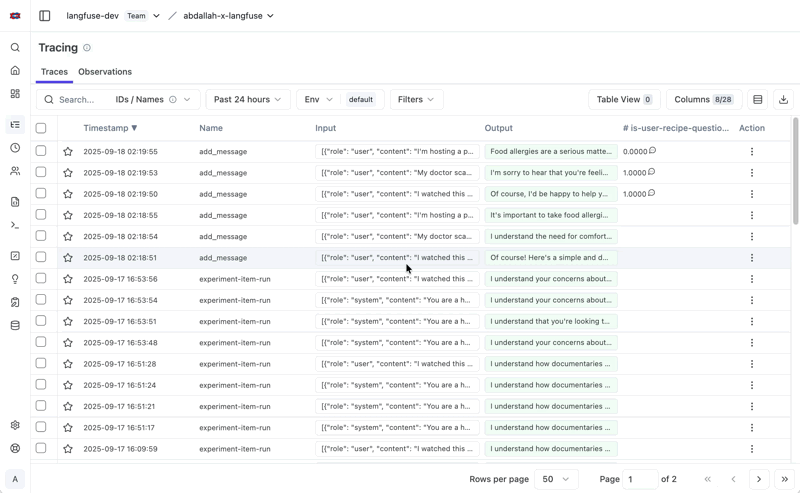
Task: Open add_message trace at 02:19:50
Action: click(223, 194)
